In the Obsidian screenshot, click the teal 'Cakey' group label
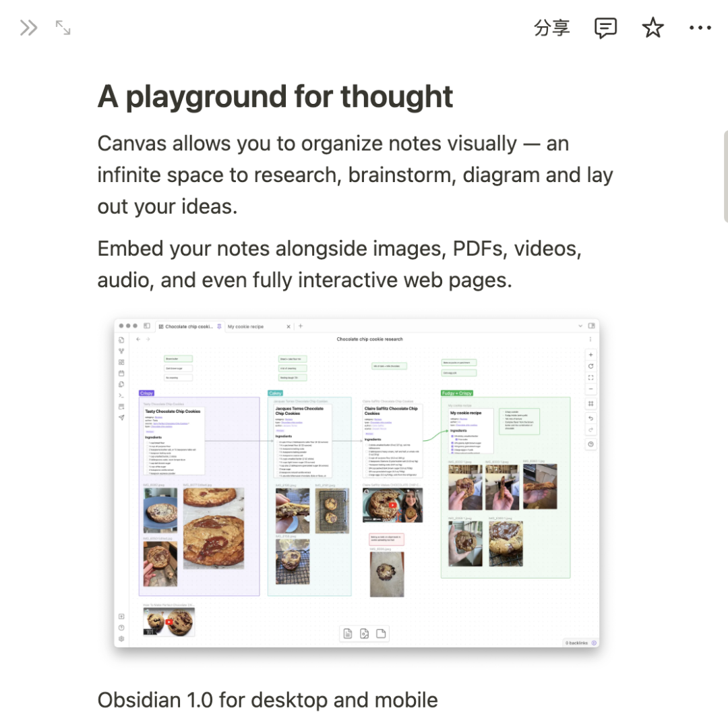This screenshot has height=727, width=728. [x=275, y=393]
